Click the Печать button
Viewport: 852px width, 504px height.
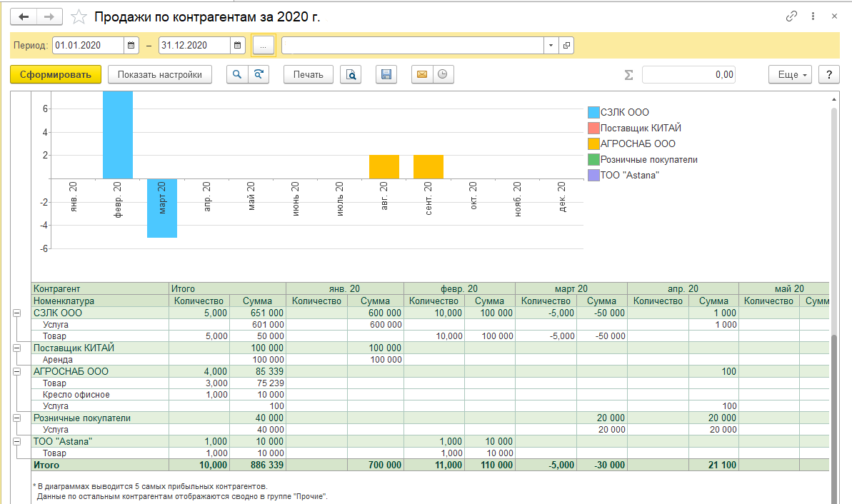[309, 74]
